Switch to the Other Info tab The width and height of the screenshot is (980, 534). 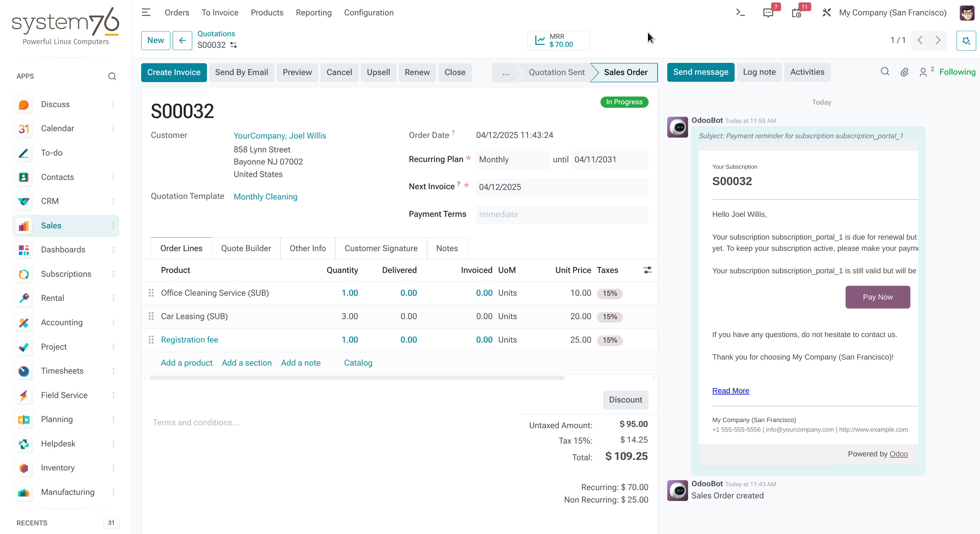(308, 248)
